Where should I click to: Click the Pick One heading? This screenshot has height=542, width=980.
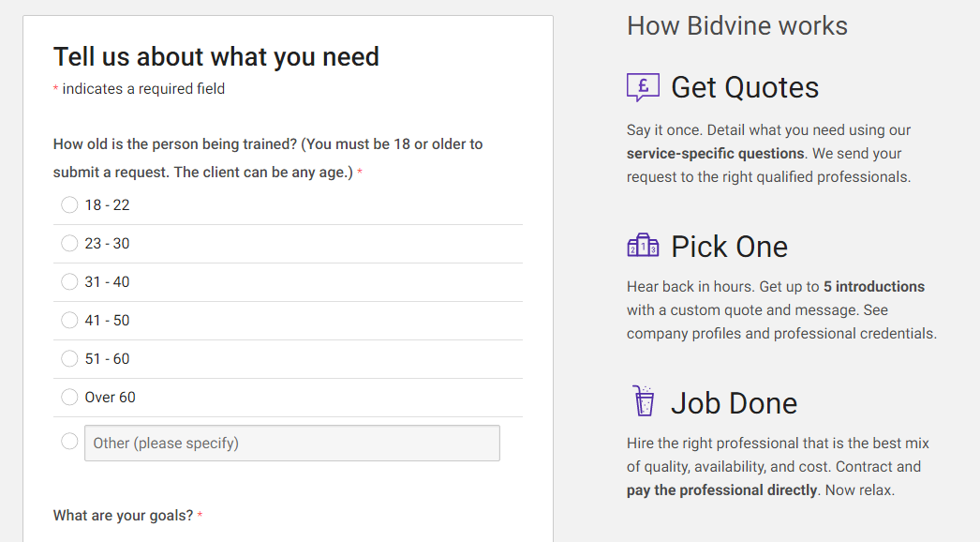pos(729,247)
